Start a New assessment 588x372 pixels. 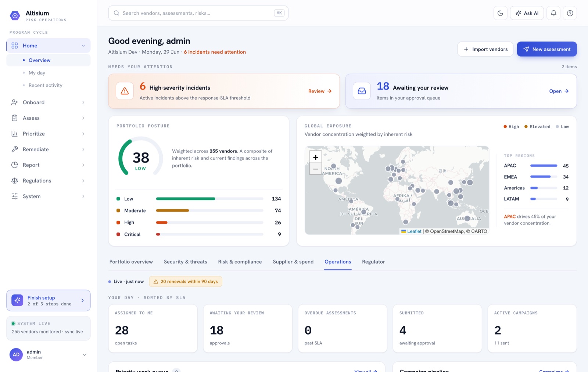point(546,49)
